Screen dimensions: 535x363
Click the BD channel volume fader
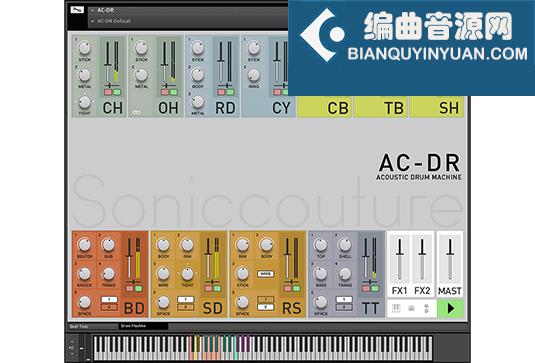[129, 258]
